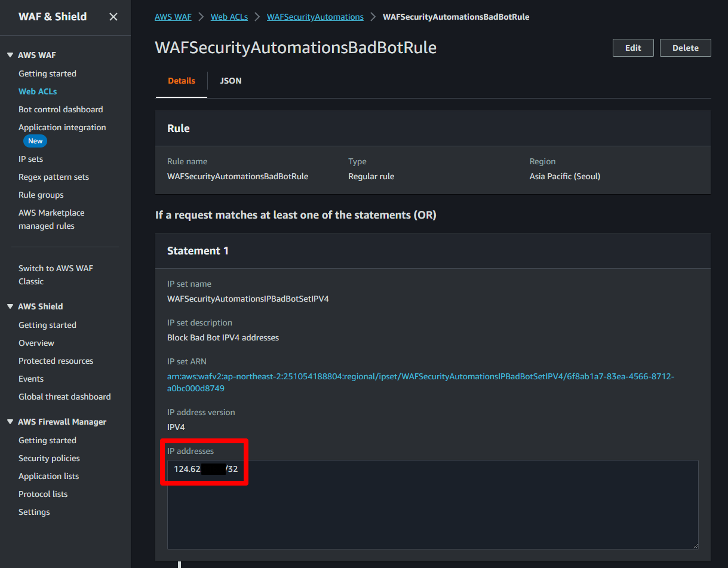The image size is (728, 568).
Task: Close the WAF & Shield sidebar panel
Action: pyautogui.click(x=113, y=17)
